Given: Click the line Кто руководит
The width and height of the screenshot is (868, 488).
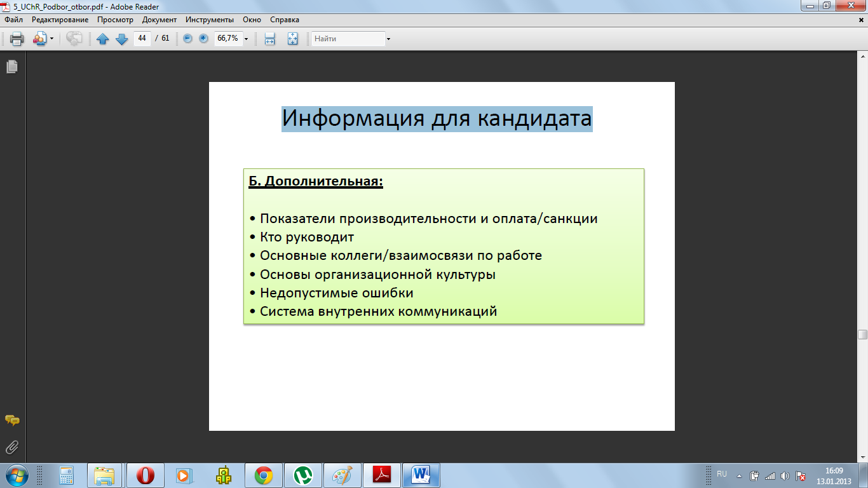Looking at the screenshot, I should pyautogui.click(x=307, y=237).
